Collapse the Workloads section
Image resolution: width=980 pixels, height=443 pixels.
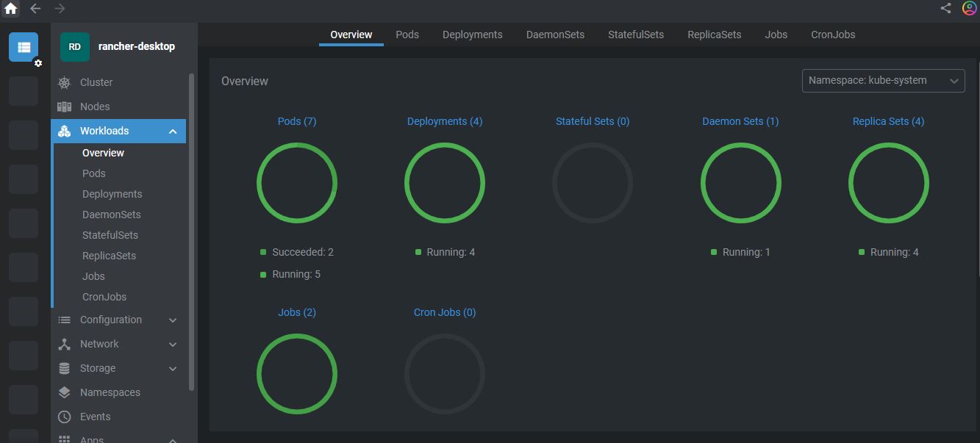[173, 131]
